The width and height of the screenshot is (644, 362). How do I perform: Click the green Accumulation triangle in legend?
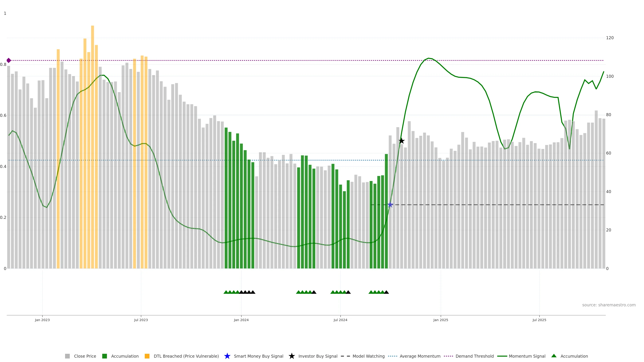click(554, 356)
